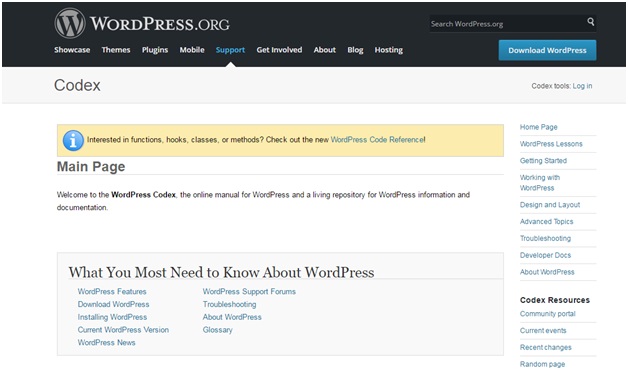This screenshot has width=628, height=371.
Task: Select Getting Started in sidebar
Action: tap(543, 161)
